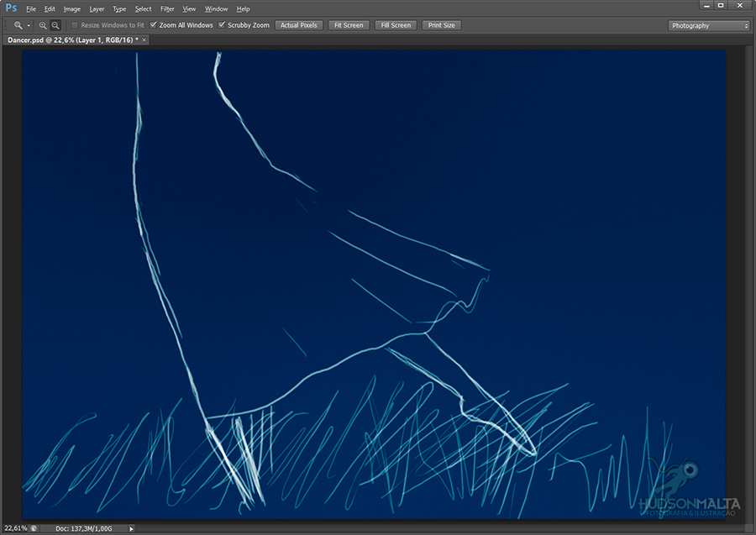
Task: Open the Window menu
Action: point(216,8)
